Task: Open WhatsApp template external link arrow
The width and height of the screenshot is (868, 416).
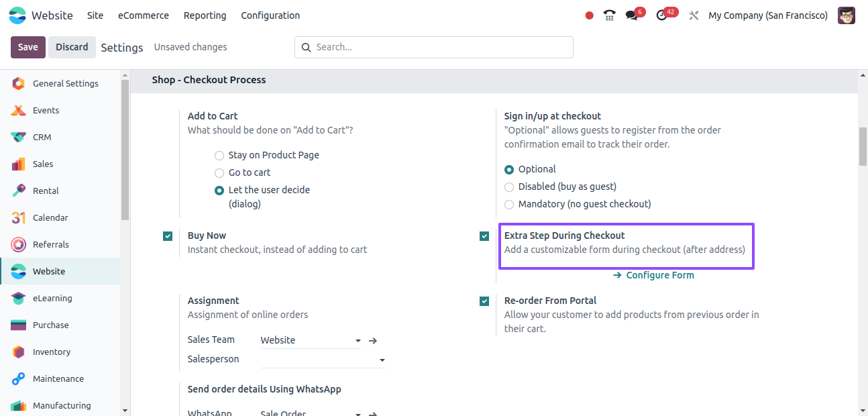Action: (x=374, y=414)
